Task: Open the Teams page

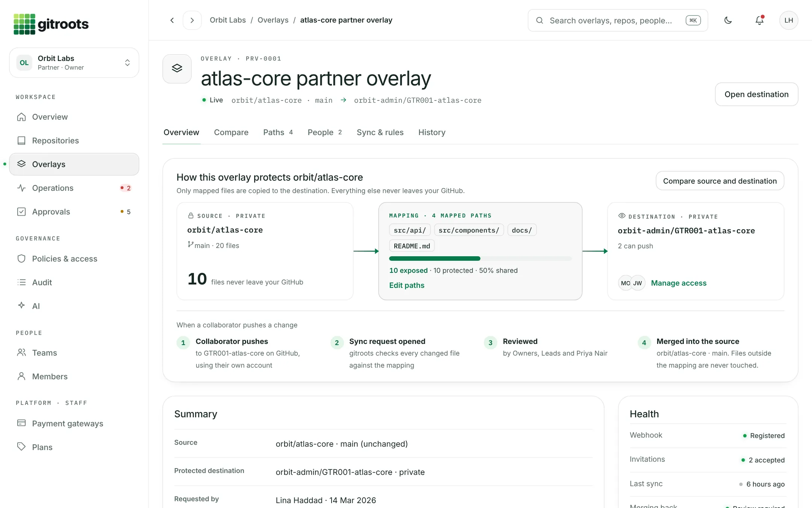Action: tap(74, 353)
